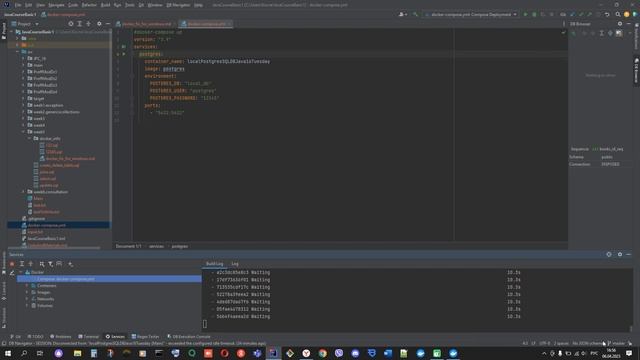Expand all icon in Project panel header
Viewport: 640px width, 360px height.
[80, 24]
